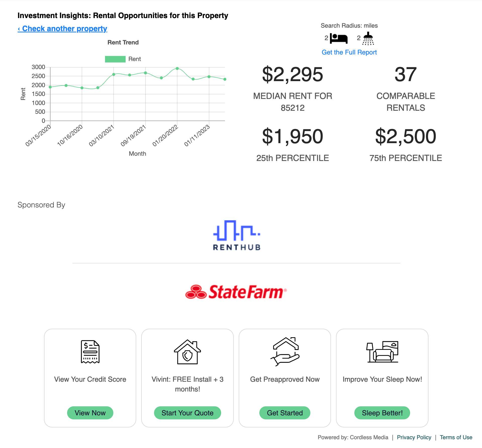Open the Privacy Policy link

point(414,437)
